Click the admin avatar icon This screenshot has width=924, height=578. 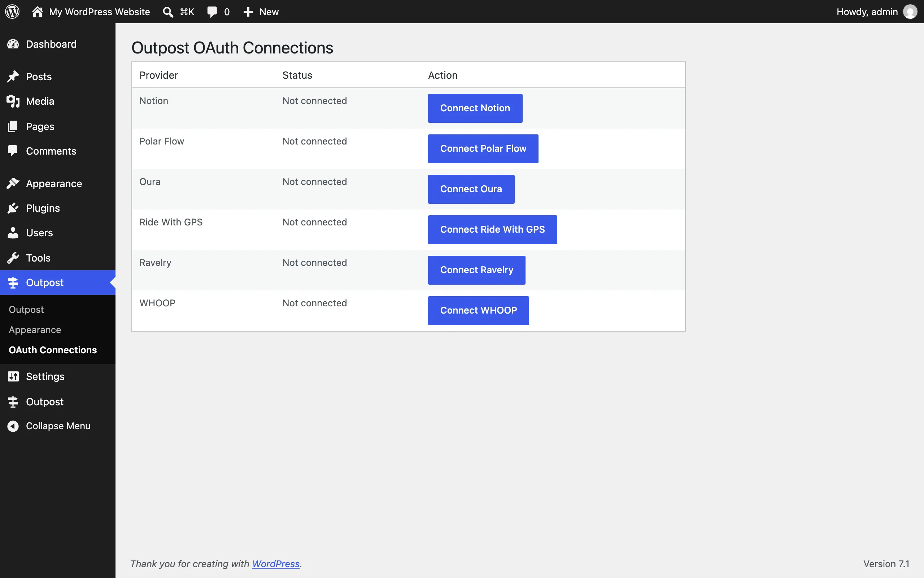click(910, 12)
